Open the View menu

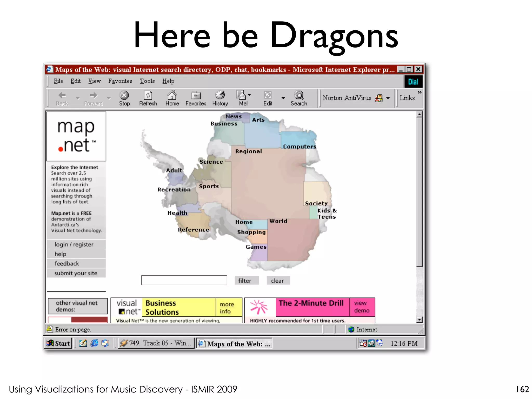pos(94,81)
